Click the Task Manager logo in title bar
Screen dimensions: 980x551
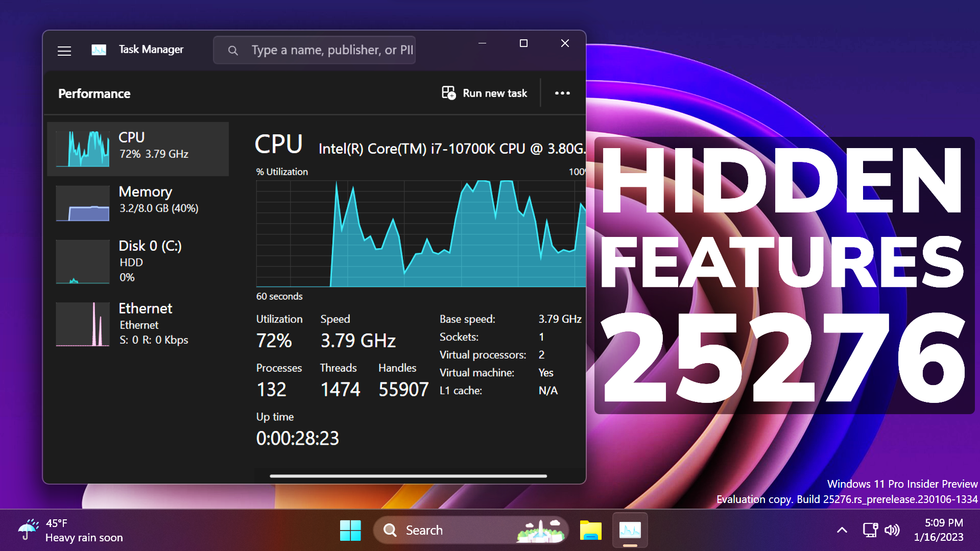point(99,50)
